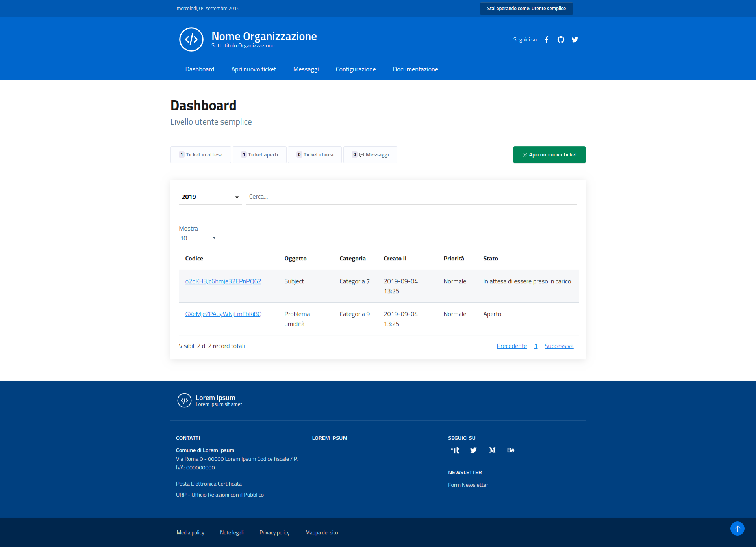Focus the Cerca search field
This screenshot has height=547, width=756.
(411, 197)
